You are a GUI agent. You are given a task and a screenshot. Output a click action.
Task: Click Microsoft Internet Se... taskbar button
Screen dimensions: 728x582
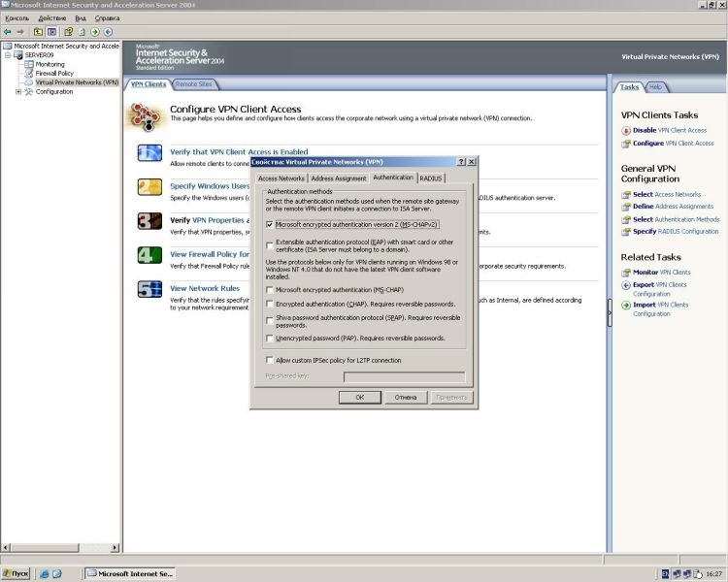130,573
